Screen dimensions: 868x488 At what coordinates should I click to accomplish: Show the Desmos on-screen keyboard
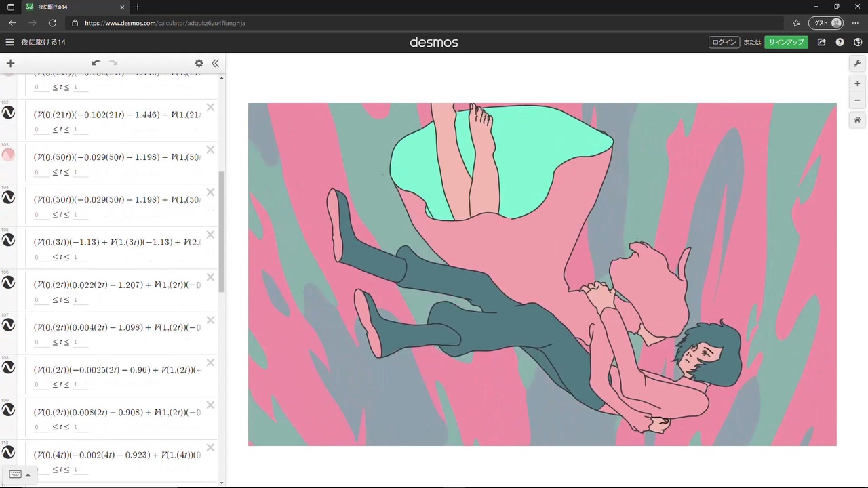[x=15, y=474]
